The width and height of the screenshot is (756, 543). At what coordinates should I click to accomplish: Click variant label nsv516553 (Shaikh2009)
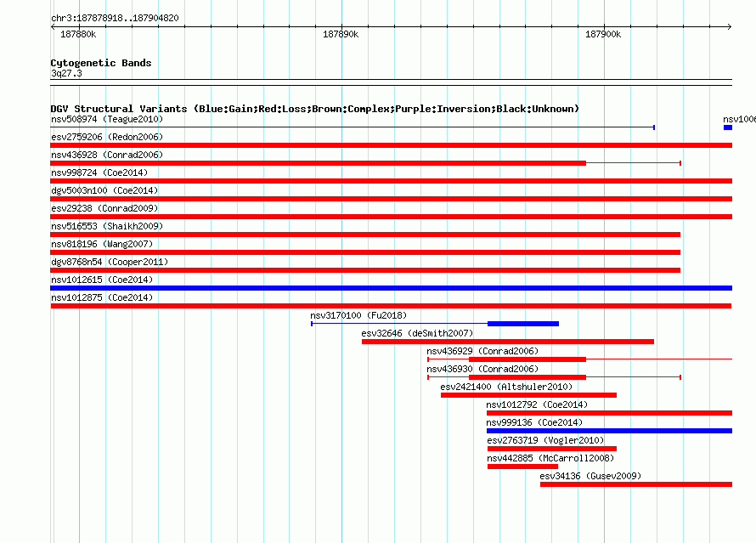107,226
